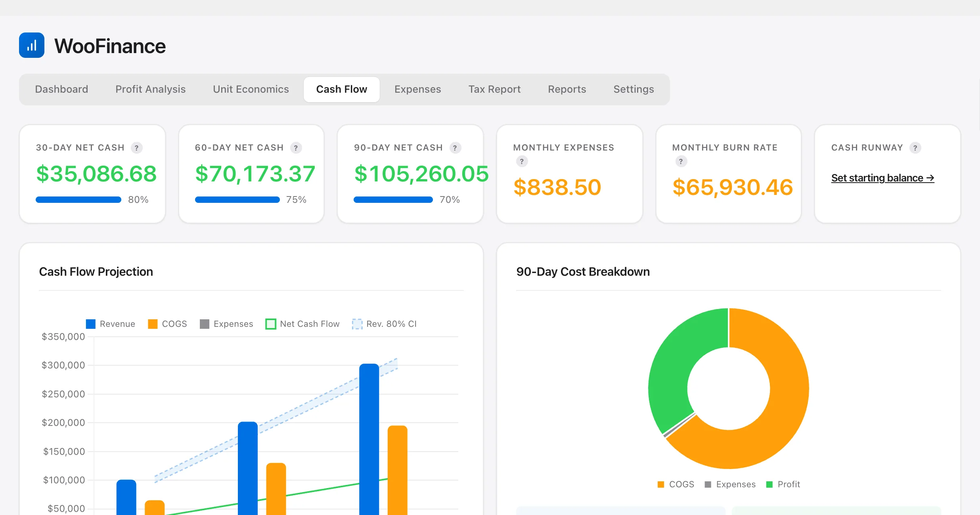
Task: Click the WooFinance title text
Action: (110, 46)
